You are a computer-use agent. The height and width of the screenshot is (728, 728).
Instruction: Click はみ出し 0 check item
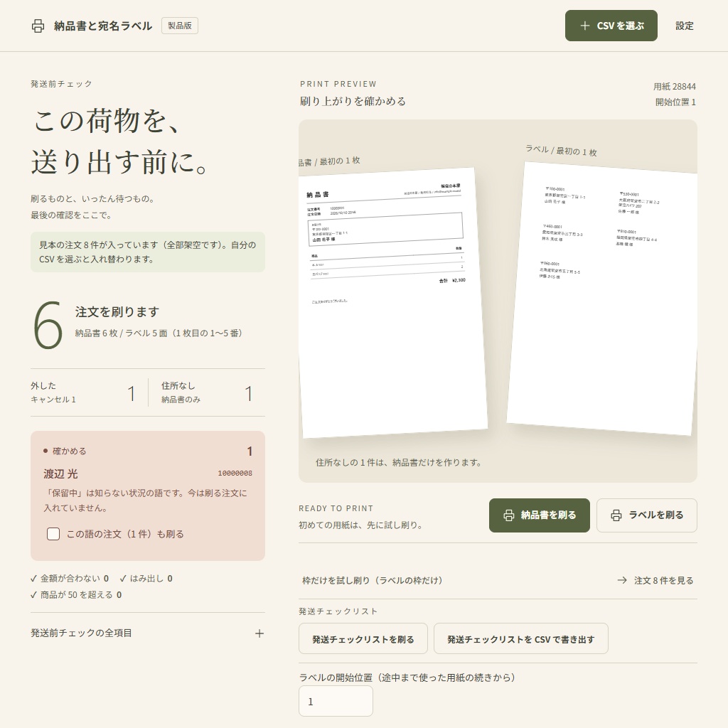146,579
